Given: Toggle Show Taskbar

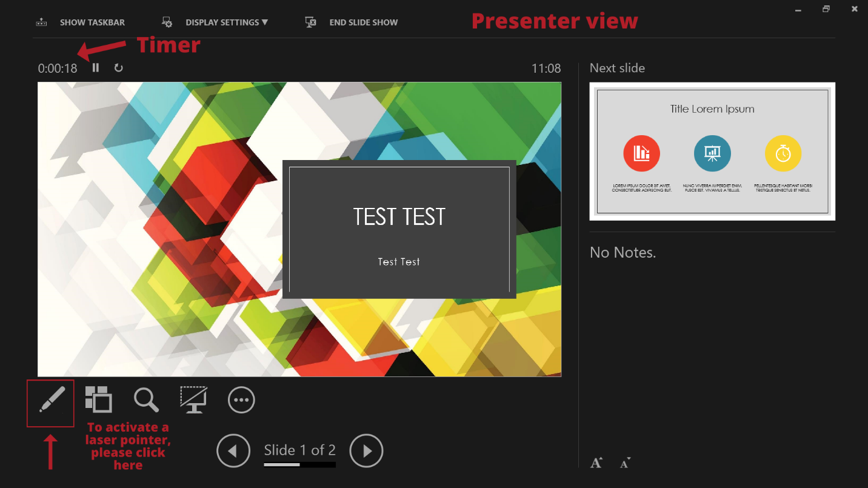Looking at the screenshot, I should tap(81, 22).
